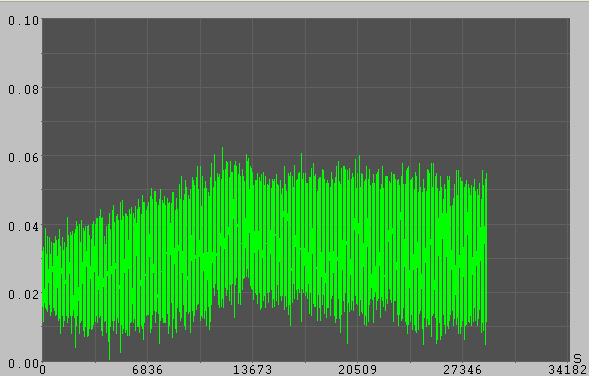589x376 pixels.
Task: Click the 0.00 y-axis label
Action: click(24, 363)
